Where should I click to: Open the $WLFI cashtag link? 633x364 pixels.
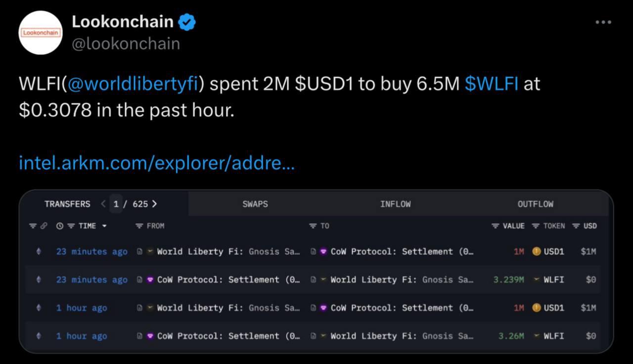click(x=492, y=84)
